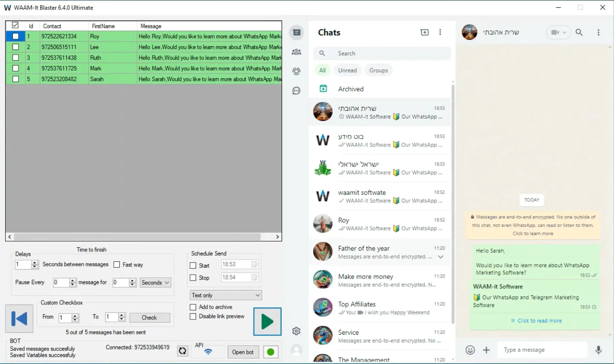Switch to the Unread chats filter
Viewport: 614px width, 364px height.
pyautogui.click(x=347, y=70)
